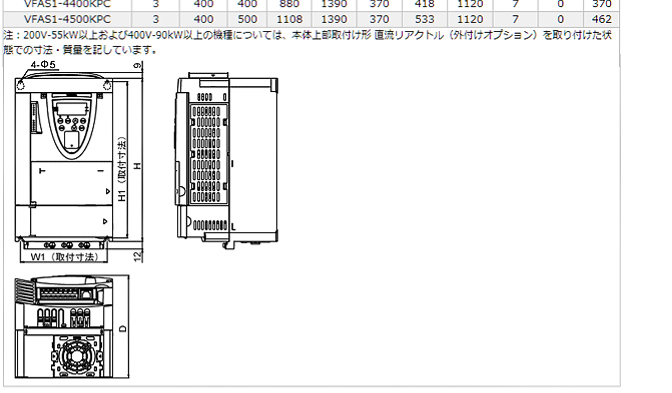Select the 880 value in the VFAS1-4400KPC row

tap(289, 4)
